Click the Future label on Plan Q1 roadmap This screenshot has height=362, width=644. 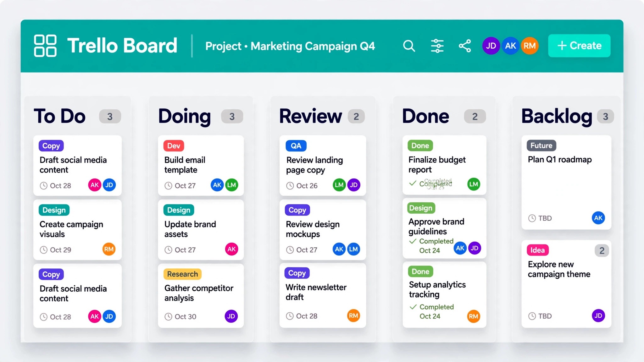(541, 145)
